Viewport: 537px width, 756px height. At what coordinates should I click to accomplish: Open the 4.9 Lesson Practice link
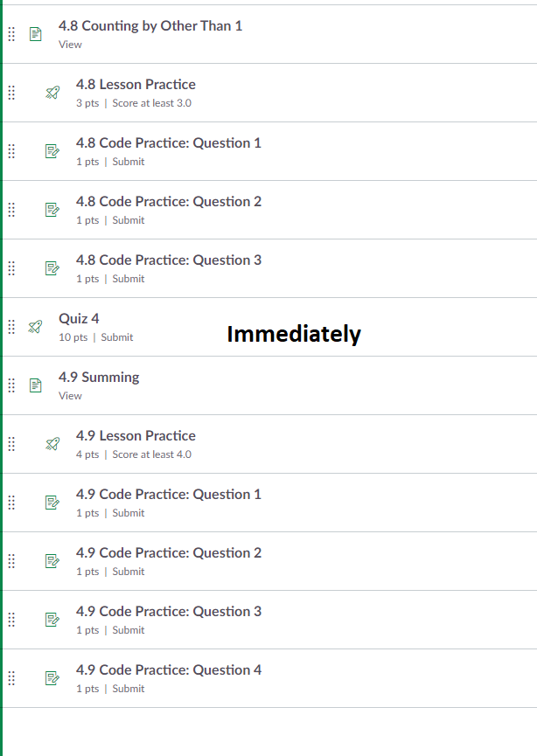pos(136,436)
